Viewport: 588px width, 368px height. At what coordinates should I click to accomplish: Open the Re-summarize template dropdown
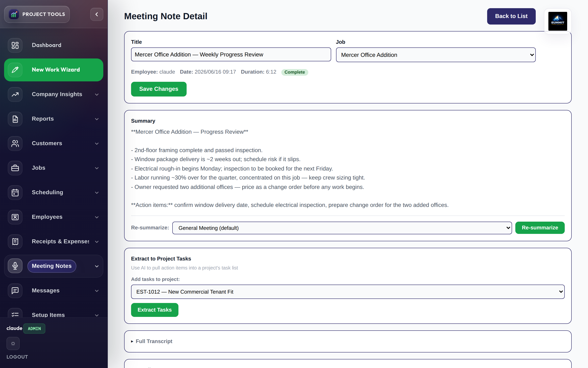342,228
